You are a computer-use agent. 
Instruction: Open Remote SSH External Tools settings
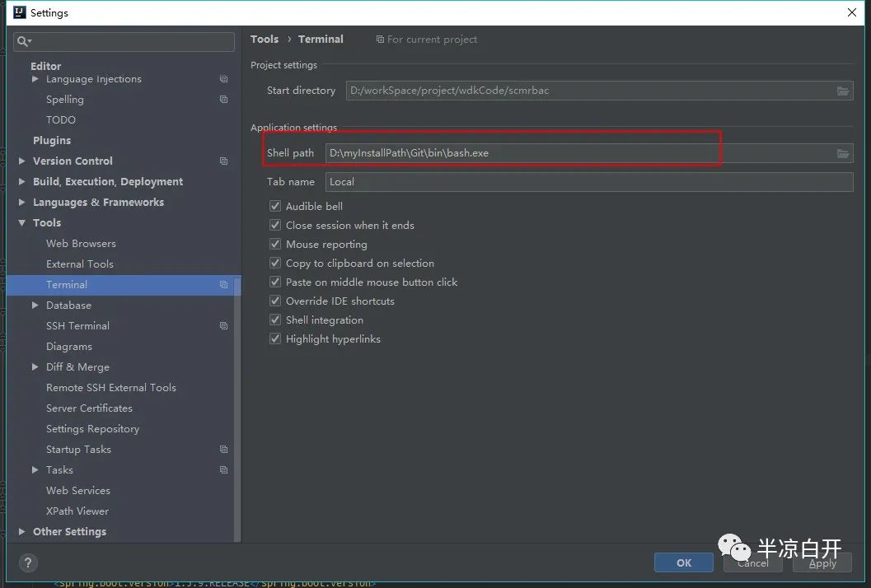point(111,388)
